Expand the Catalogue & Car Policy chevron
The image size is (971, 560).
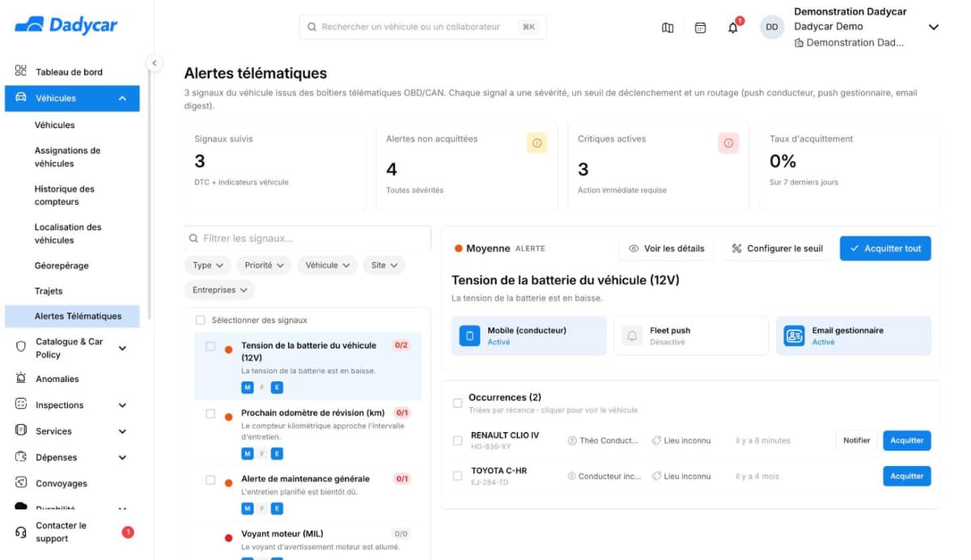122,348
